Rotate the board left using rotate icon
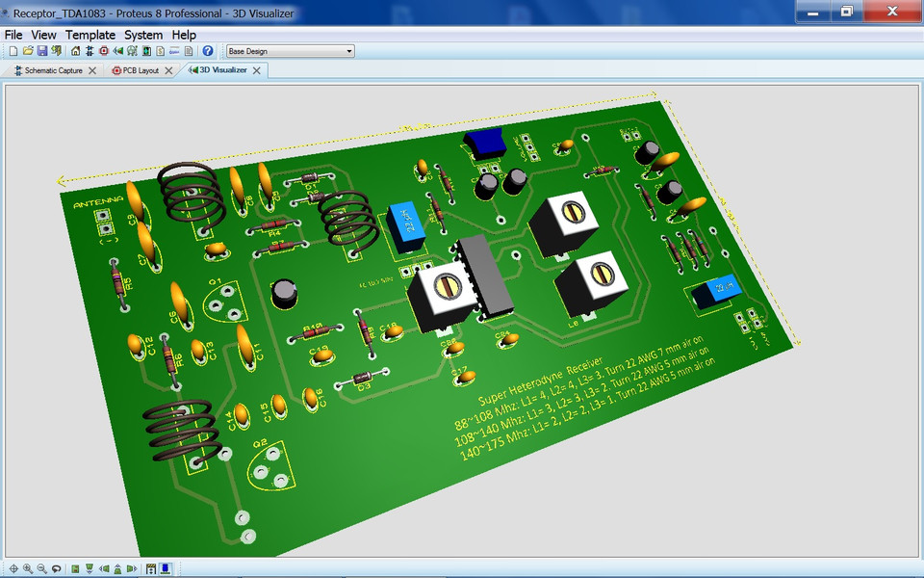Viewport: 924px width, 578px height. click(x=104, y=568)
